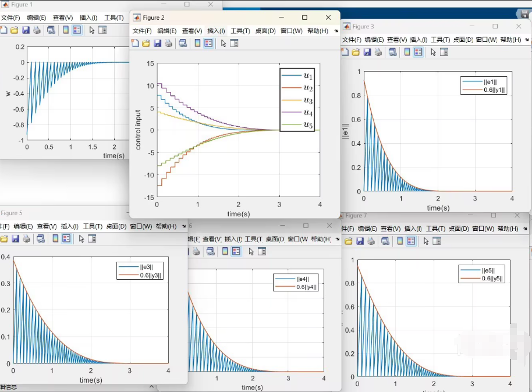Save Figure 3 with the floppy disk icon
This screenshot has height=392, width=532.
point(367,52)
